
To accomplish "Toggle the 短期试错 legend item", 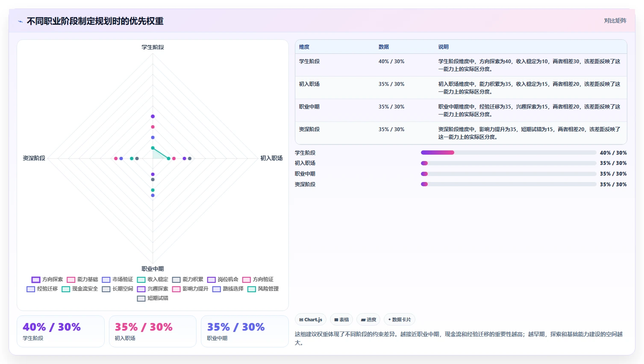I will (x=153, y=298).
